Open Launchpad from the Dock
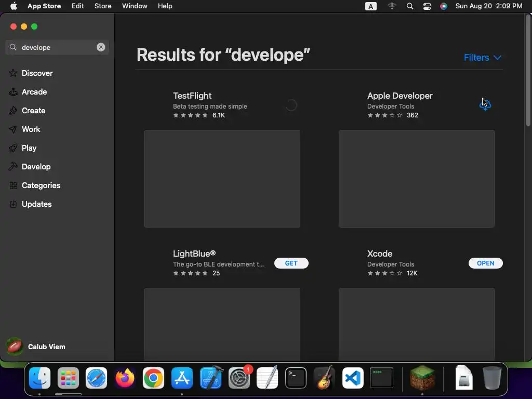This screenshot has width=532, height=399. click(x=68, y=378)
